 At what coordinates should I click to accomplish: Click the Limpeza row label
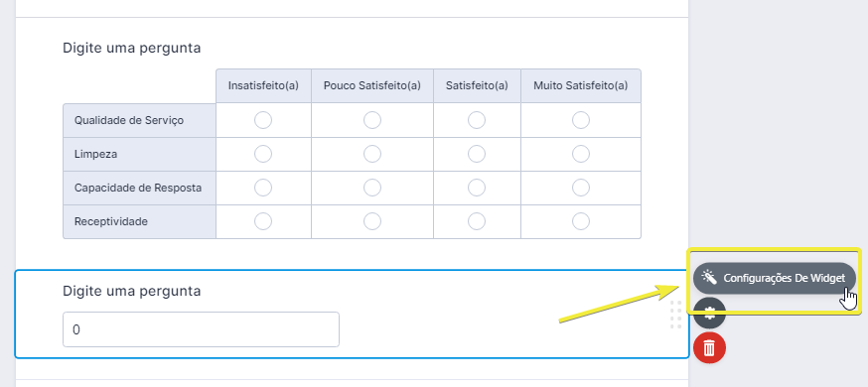tap(95, 154)
